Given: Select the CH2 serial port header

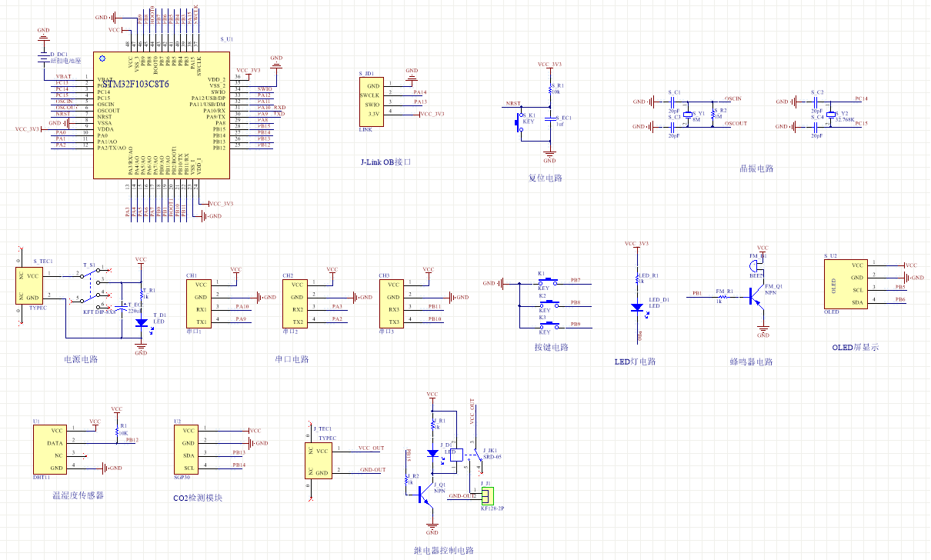Looking at the screenshot, I should [294, 304].
